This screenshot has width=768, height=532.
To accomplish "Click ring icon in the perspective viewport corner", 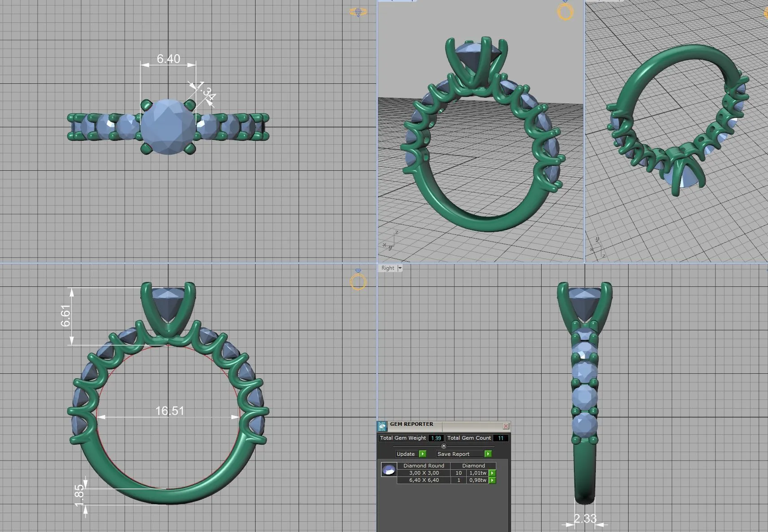I will point(565,12).
